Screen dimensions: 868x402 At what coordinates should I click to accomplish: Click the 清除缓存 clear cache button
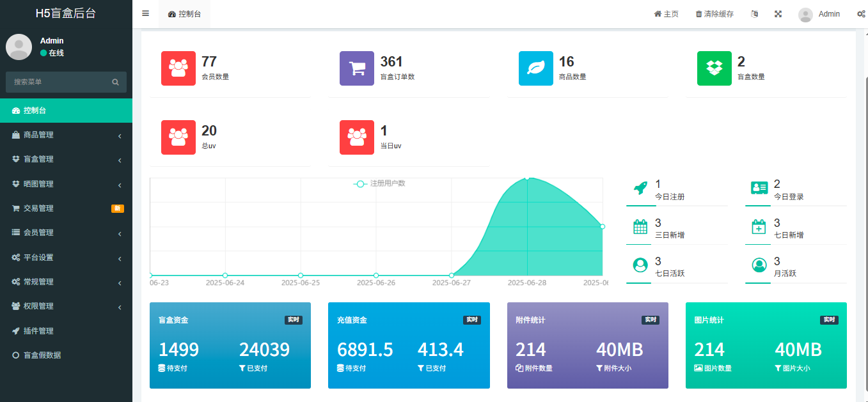(714, 14)
